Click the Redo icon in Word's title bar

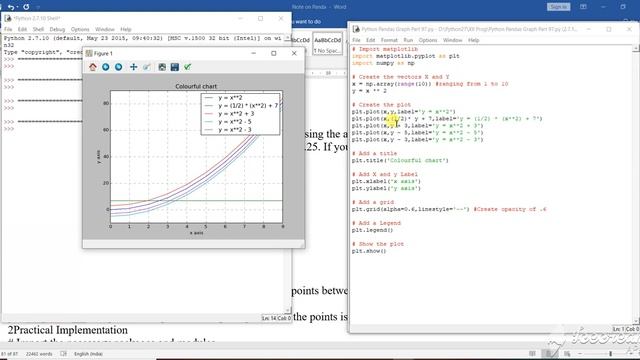pos(26,7)
